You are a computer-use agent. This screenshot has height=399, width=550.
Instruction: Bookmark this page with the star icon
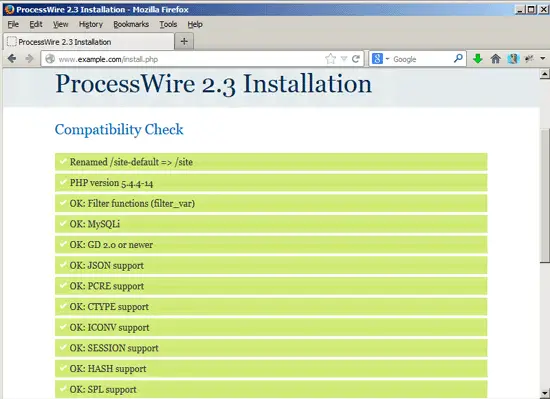click(330, 59)
